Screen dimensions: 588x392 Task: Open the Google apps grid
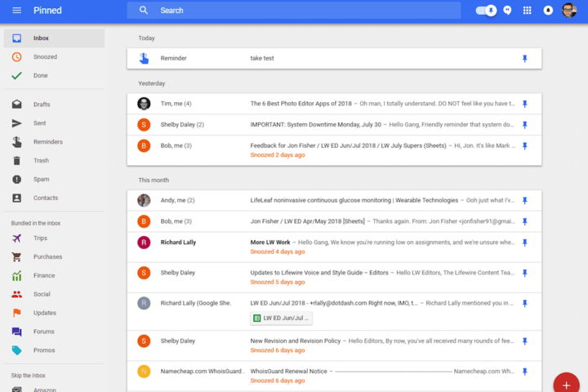click(528, 10)
